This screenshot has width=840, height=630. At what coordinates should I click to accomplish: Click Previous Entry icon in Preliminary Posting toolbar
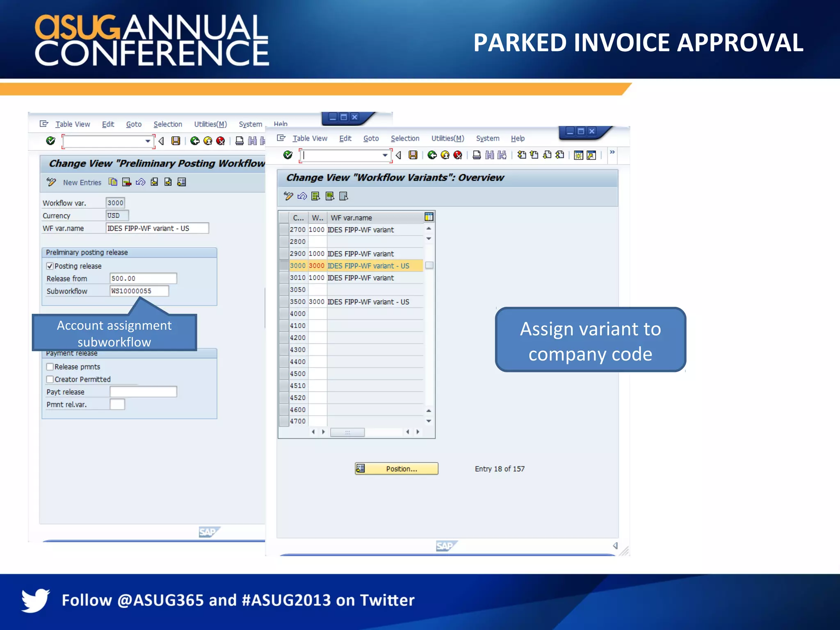154,182
